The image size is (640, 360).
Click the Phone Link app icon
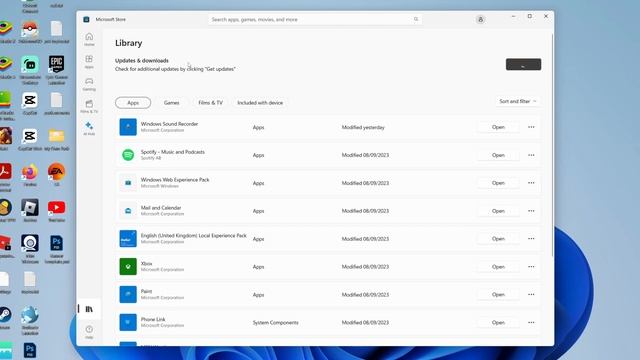point(128,322)
